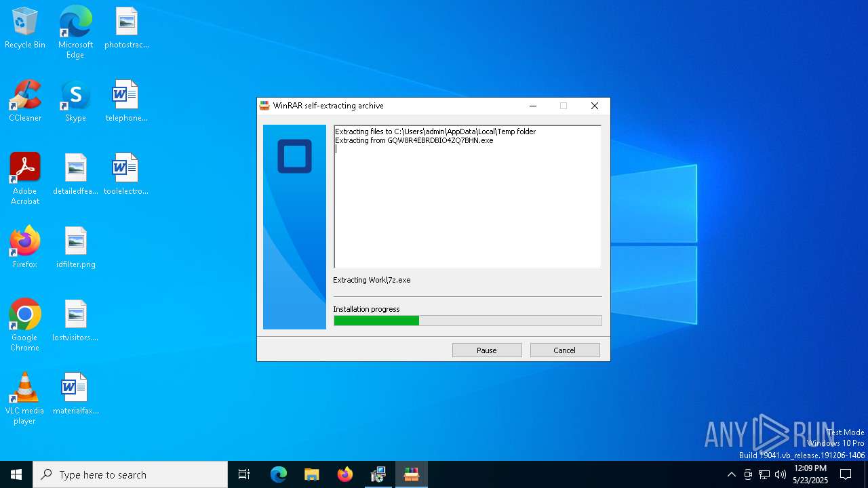This screenshot has width=868, height=488.
Task: Click the WinRAR icon in dialog title bar
Action: tap(264, 106)
